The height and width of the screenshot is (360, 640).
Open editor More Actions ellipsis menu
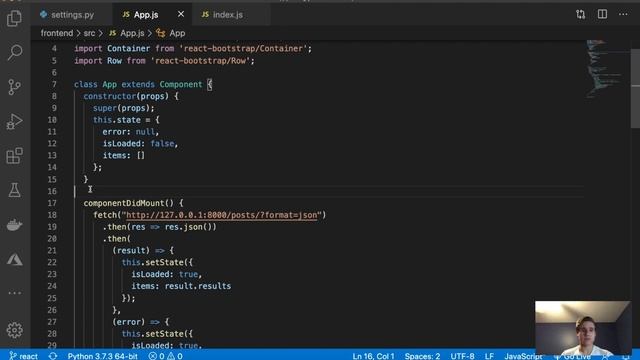pos(623,14)
